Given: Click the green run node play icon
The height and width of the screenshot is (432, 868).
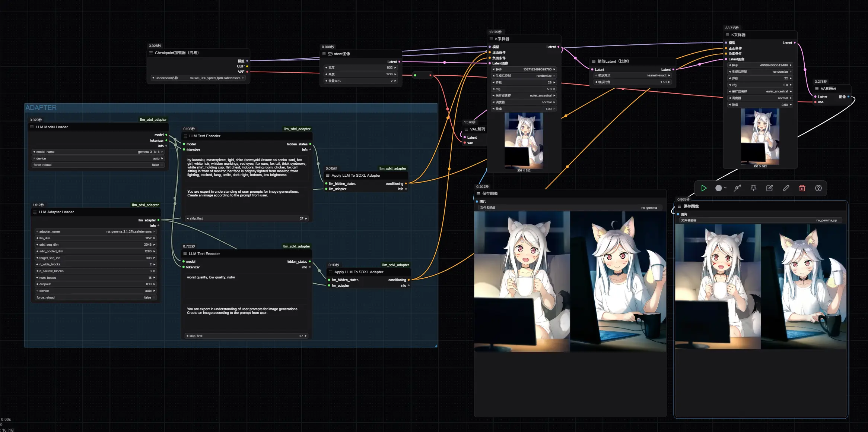Looking at the screenshot, I should 704,188.
